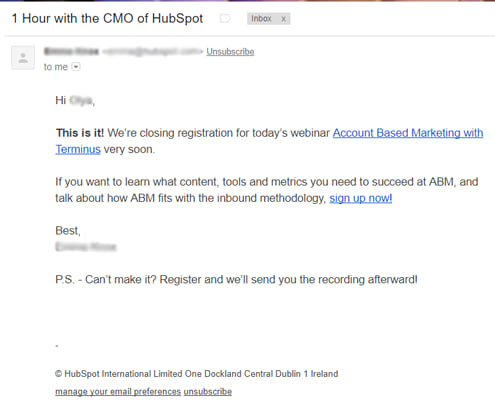This screenshot has height=401, width=495.
Task: Click the bold "This is it!" text
Action: point(80,133)
